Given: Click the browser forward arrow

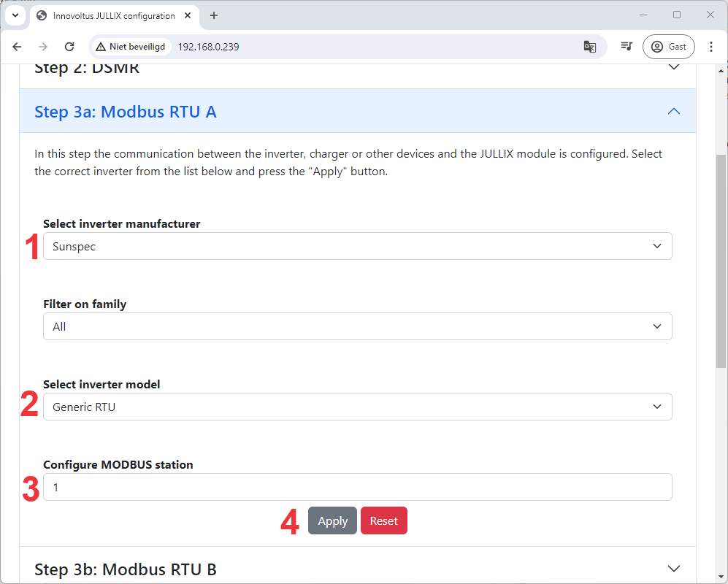Looking at the screenshot, I should [43, 47].
